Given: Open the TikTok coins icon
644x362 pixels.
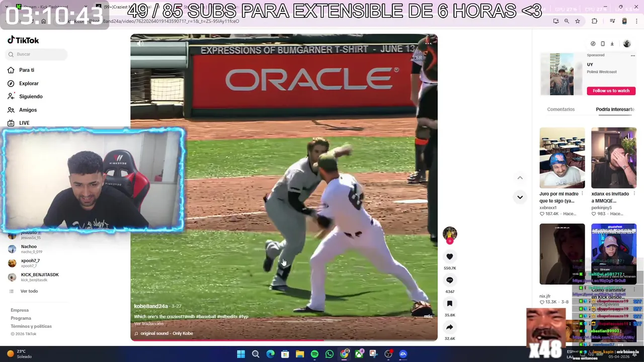Looking at the screenshot, I should coord(593,44).
